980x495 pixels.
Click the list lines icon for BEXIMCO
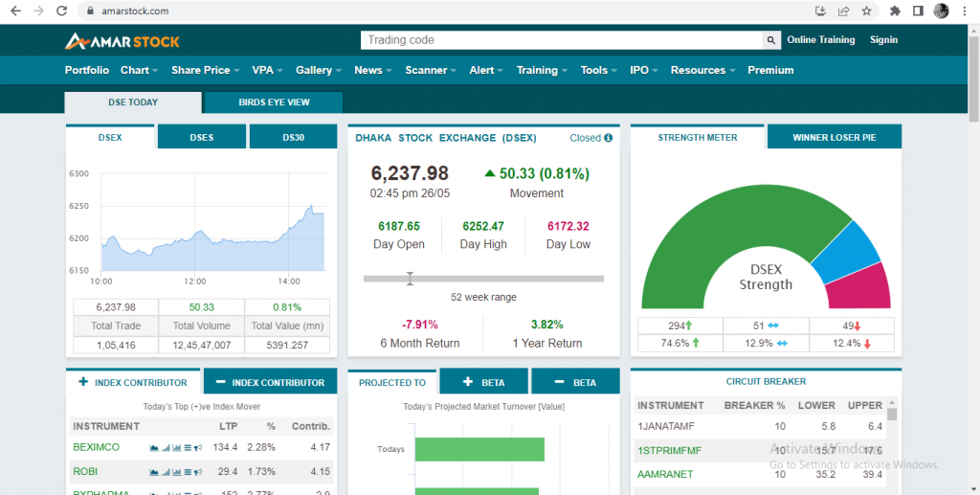pyautogui.click(x=188, y=447)
